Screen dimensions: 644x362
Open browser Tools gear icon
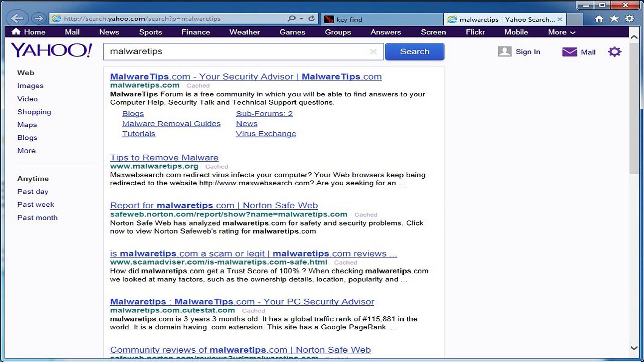pos(629,19)
